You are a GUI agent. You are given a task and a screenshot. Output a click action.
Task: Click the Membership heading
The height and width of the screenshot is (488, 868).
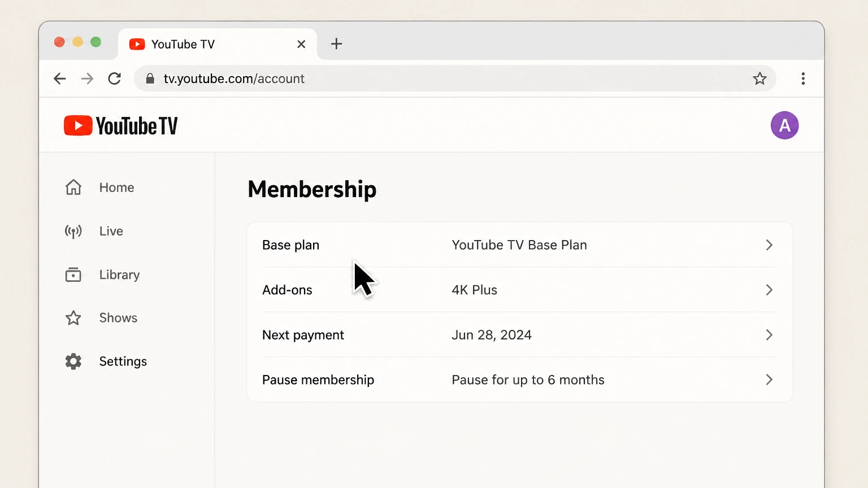312,189
